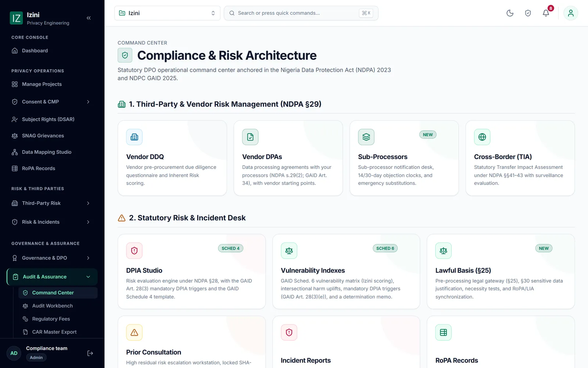The image size is (588, 368).
Task: Open Subject Rights (DSAR) page
Action: (x=52, y=119)
